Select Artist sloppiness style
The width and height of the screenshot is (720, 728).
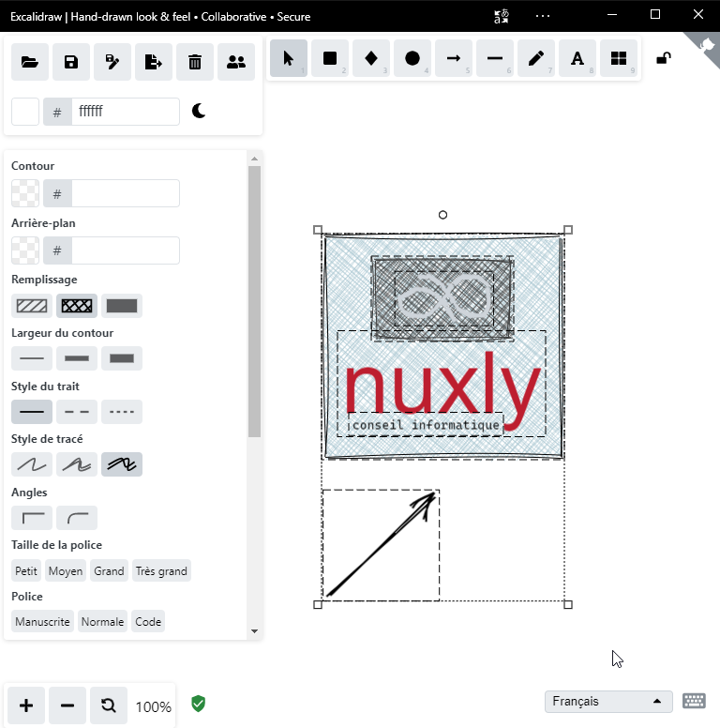77,464
